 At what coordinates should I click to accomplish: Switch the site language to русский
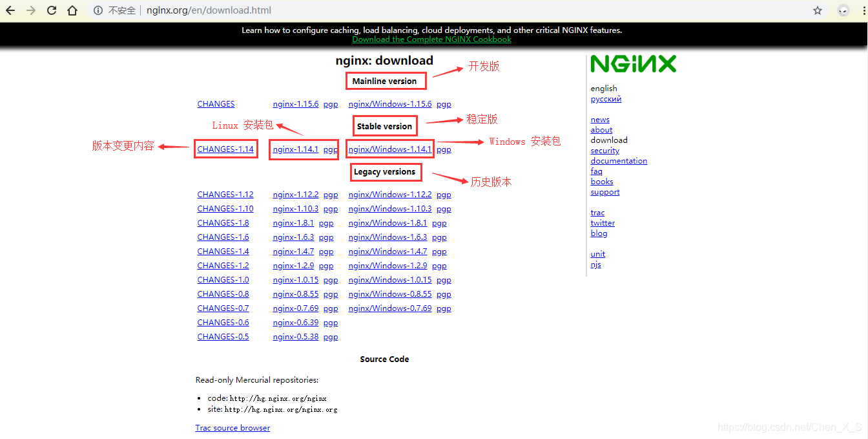[606, 99]
